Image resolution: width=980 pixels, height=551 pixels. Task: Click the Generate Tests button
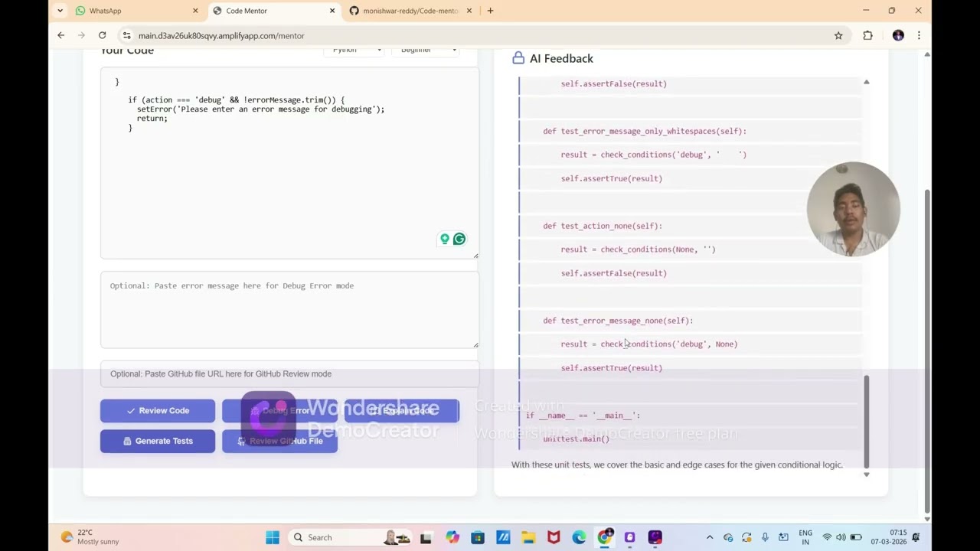tap(158, 441)
